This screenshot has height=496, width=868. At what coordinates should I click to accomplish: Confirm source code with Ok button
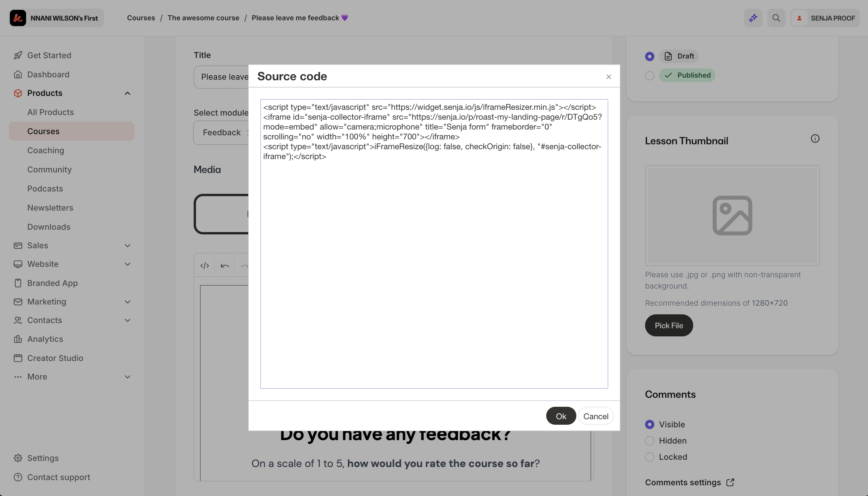pos(561,416)
